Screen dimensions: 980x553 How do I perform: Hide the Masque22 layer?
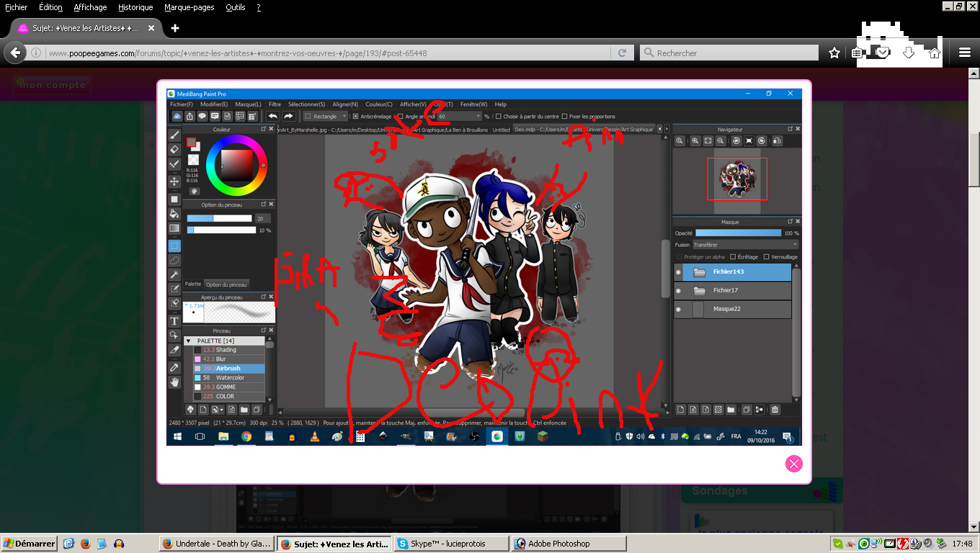coord(678,309)
